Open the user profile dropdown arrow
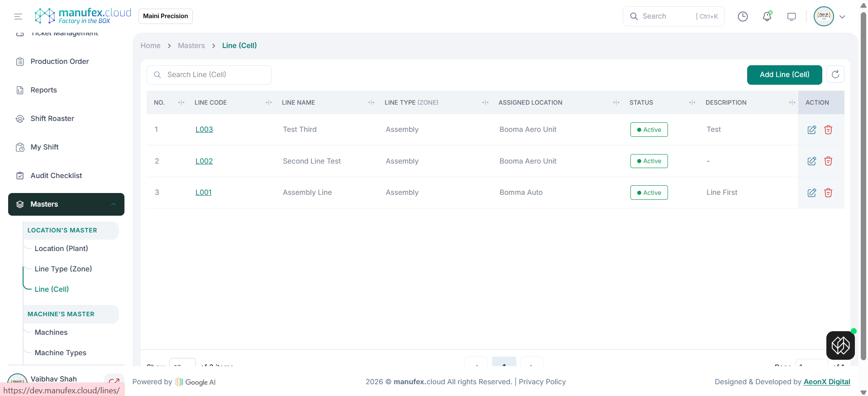This screenshot has width=868, height=396. 842,17
